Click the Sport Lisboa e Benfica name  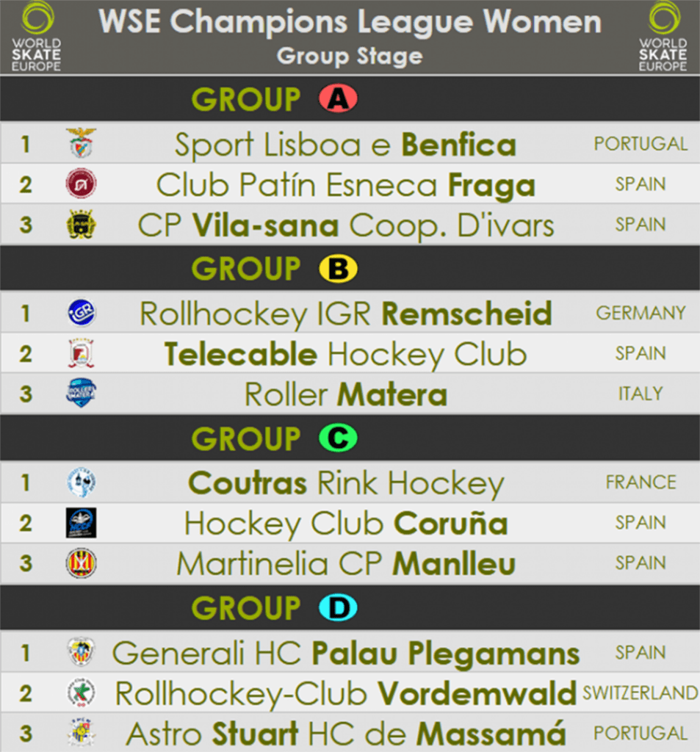[345, 145]
